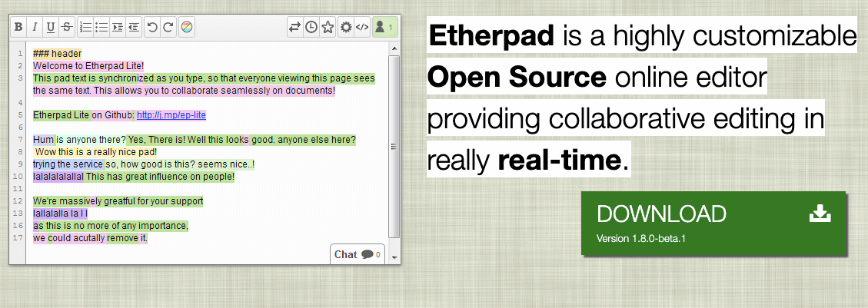Open the import/export arrows icon

click(x=295, y=27)
